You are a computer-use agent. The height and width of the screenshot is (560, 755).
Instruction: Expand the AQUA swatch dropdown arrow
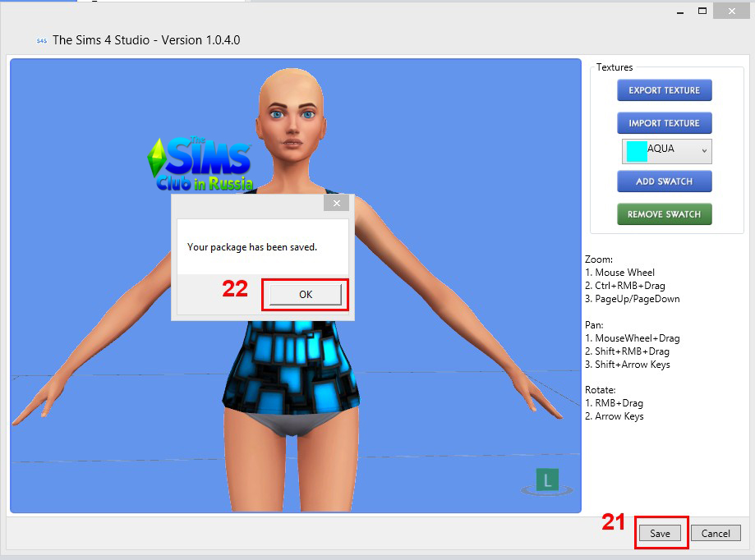(703, 151)
